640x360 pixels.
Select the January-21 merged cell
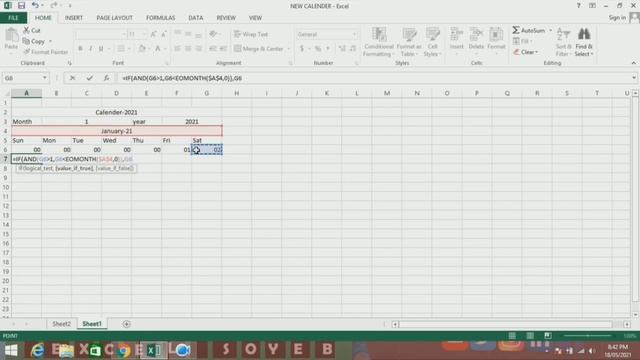[x=117, y=131]
